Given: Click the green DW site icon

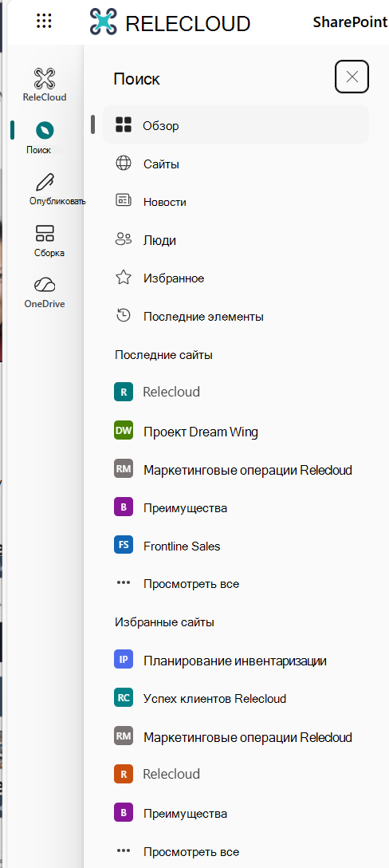Looking at the screenshot, I should (124, 430).
